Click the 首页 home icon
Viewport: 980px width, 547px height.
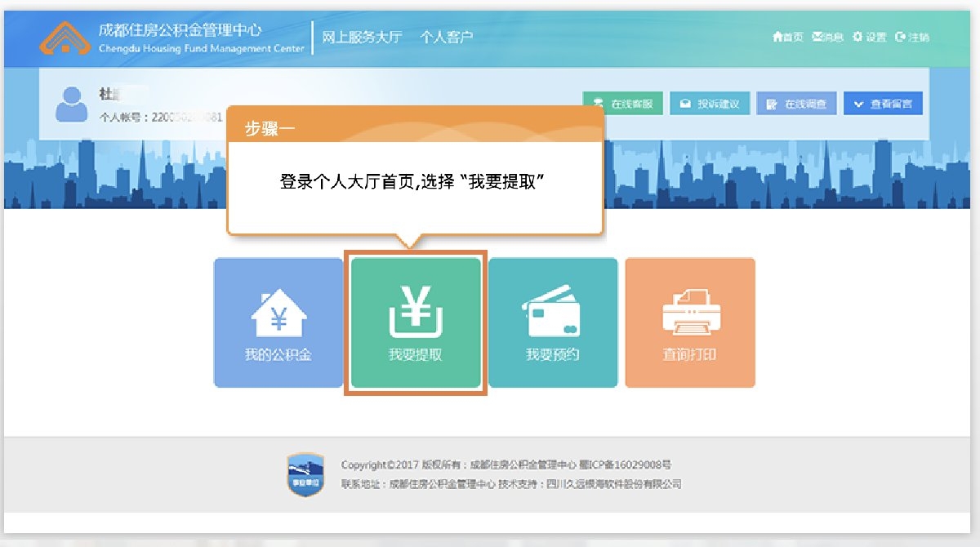777,37
